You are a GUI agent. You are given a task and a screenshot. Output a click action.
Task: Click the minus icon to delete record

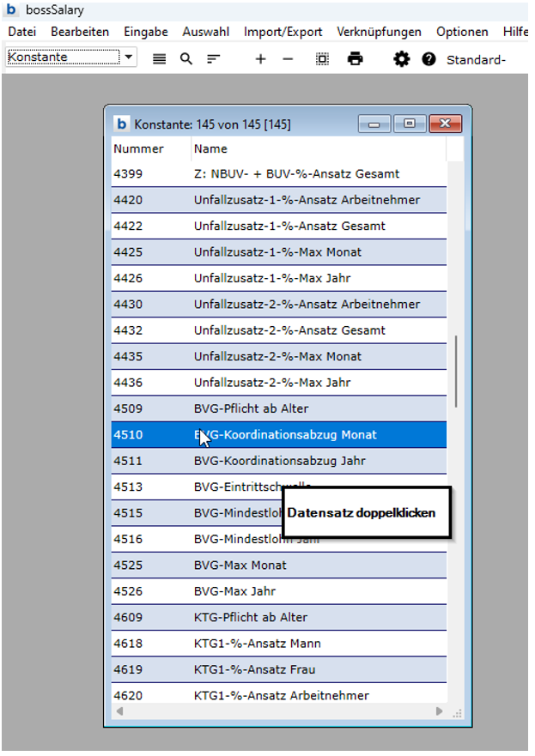click(x=288, y=59)
